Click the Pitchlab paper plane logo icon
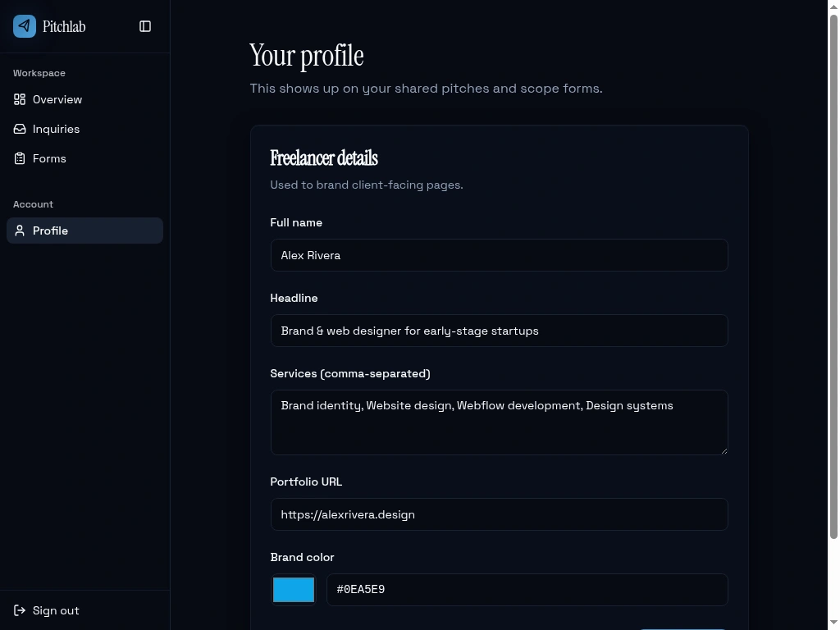The image size is (840, 630). pos(25,26)
